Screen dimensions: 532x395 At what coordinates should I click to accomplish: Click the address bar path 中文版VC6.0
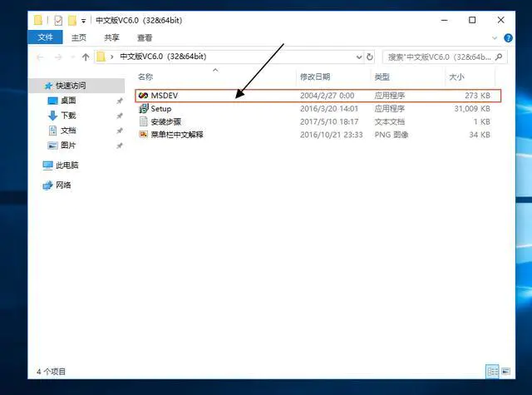(x=163, y=57)
